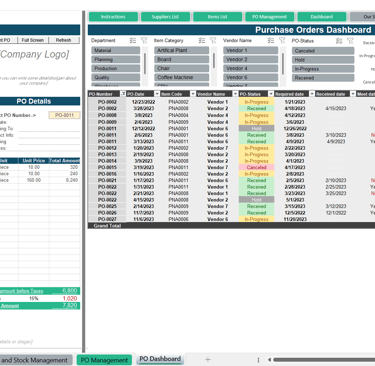Open the Vendor Name column filter dropdown

click(235, 94)
